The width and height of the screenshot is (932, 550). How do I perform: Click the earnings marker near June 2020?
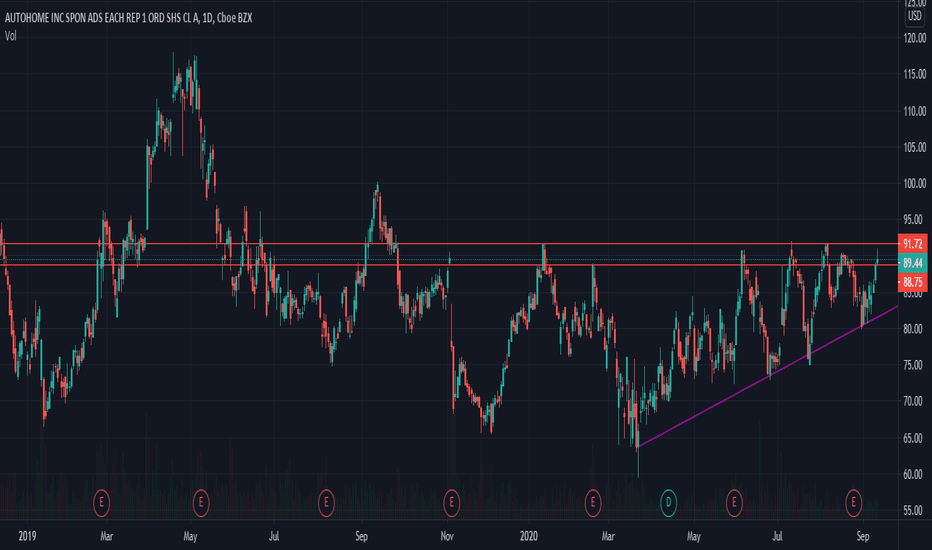pos(734,503)
